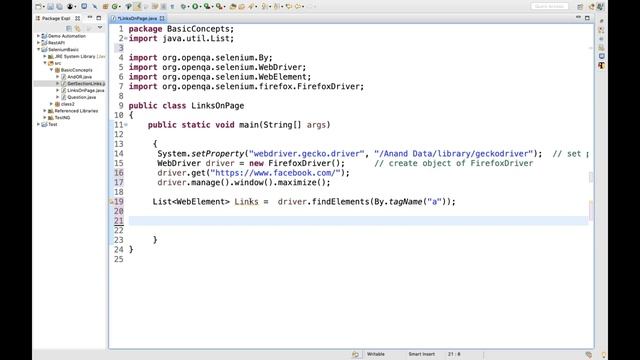Image resolution: width=640 pixels, height=360 pixels.
Task: Click the Open Perspective icon
Action: click(x=580, y=6)
